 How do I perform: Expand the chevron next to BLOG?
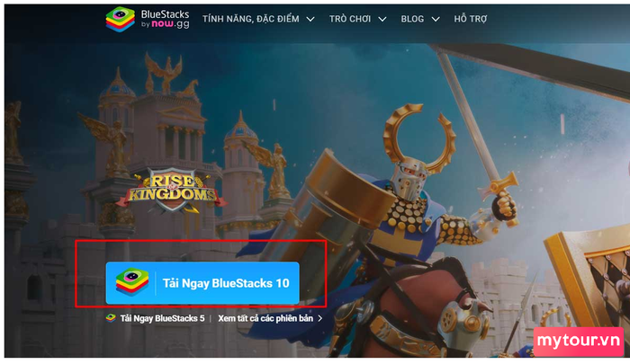pyautogui.click(x=436, y=19)
